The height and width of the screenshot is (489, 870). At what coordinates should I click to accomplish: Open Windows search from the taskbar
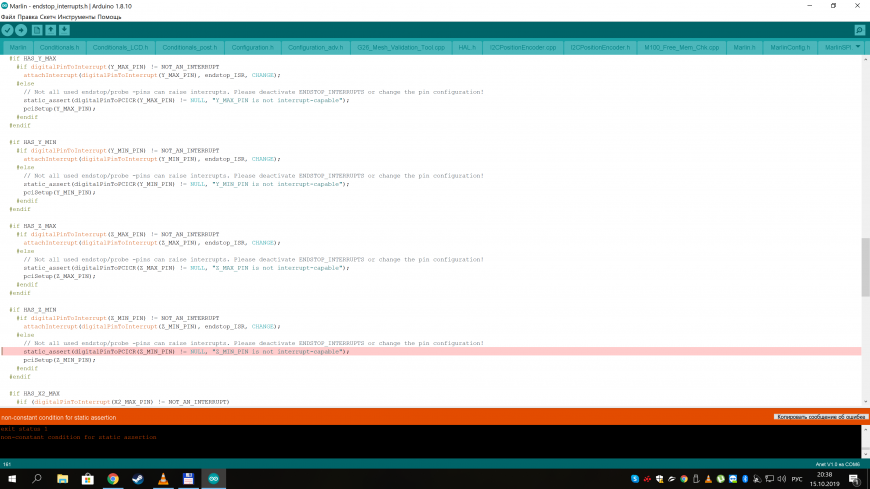click(37, 478)
